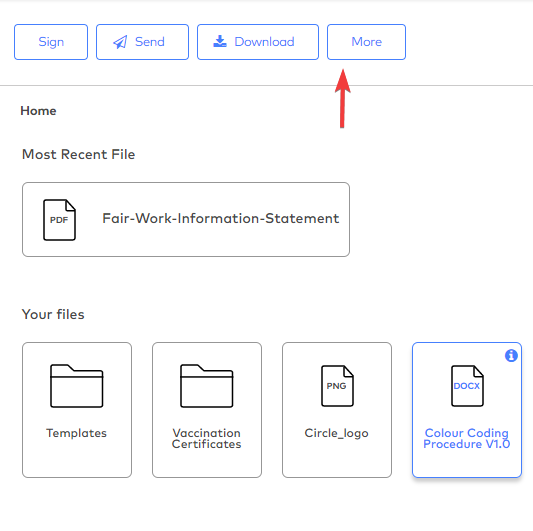Image resolution: width=533 pixels, height=531 pixels.
Task: Click the Download button label
Action: (264, 42)
